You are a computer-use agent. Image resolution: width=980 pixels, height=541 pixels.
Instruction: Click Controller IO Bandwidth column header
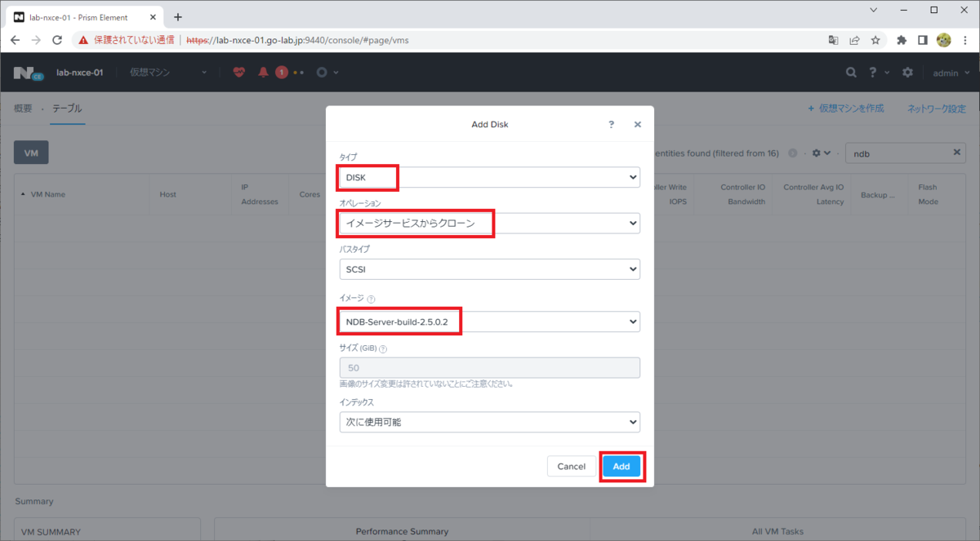pyautogui.click(x=742, y=194)
